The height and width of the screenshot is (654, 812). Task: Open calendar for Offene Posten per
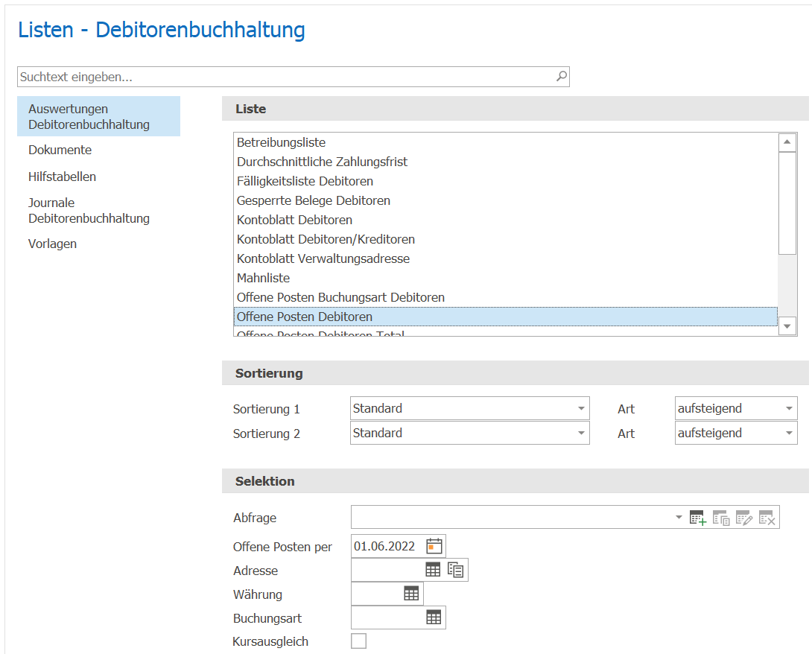(x=434, y=546)
